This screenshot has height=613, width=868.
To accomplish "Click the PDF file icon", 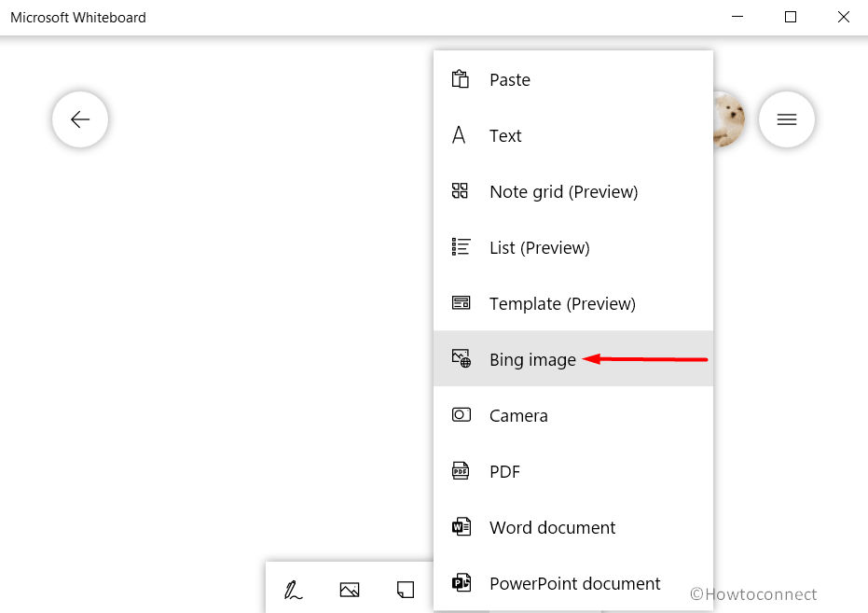I will 460,470.
